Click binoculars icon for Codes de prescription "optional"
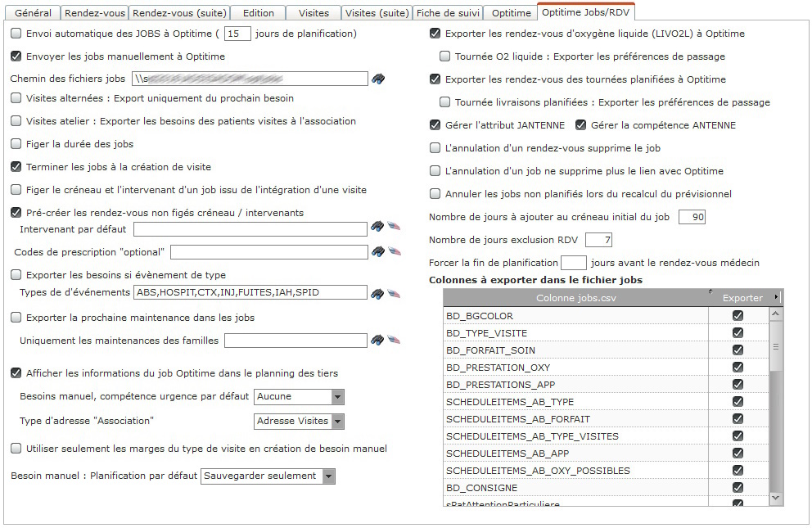 (x=377, y=251)
